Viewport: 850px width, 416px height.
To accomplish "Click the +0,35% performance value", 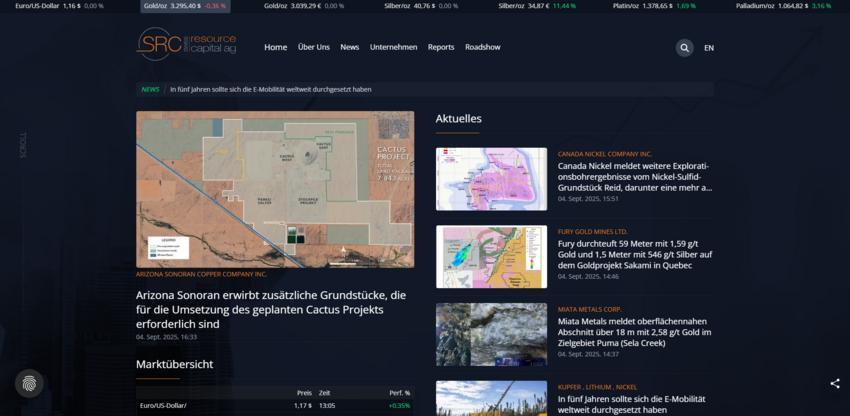I will point(400,406).
